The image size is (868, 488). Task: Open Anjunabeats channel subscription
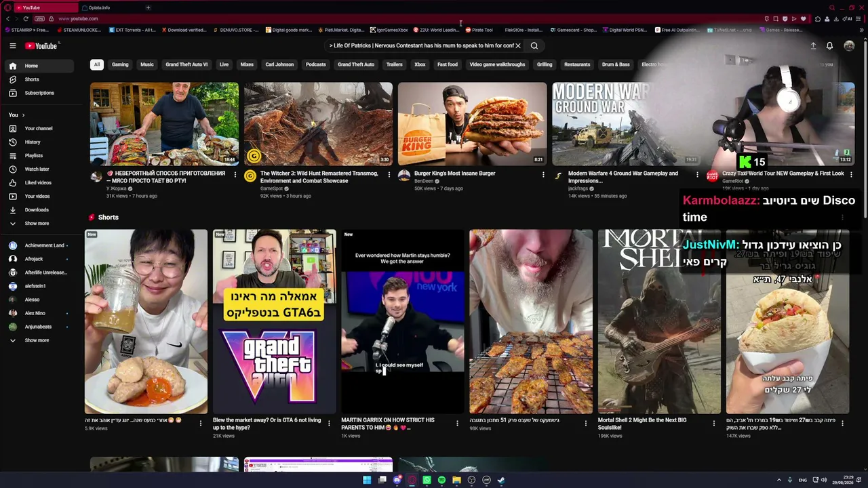(x=39, y=327)
